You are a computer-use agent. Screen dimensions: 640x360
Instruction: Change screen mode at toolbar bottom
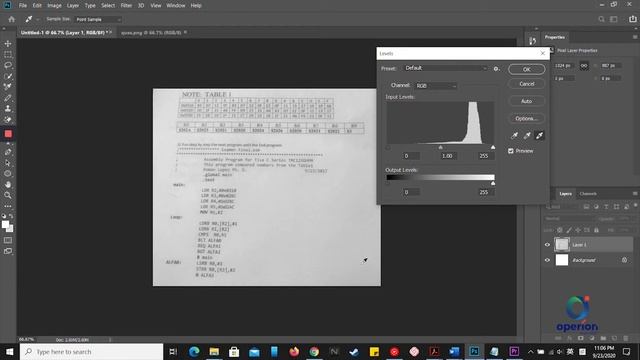(8, 251)
